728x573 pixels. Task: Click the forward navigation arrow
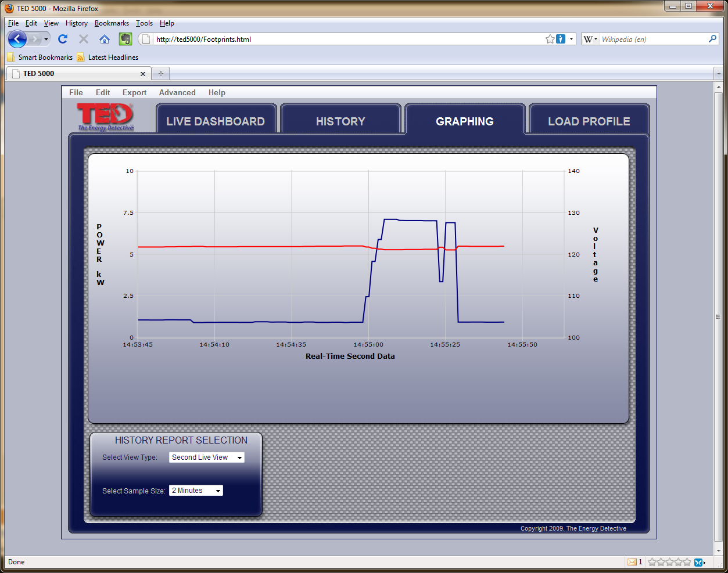pyautogui.click(x=35, y=39)
